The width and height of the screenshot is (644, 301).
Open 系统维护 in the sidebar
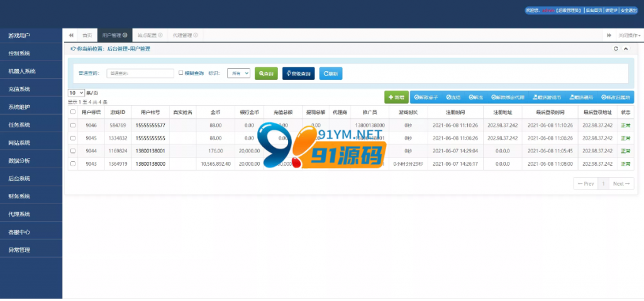point(31,107)
